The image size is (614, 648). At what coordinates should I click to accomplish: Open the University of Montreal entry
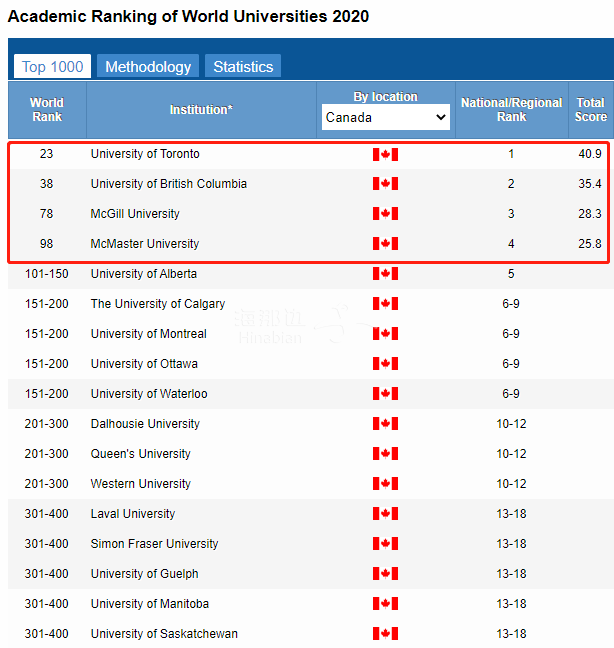tap(148, 334)
